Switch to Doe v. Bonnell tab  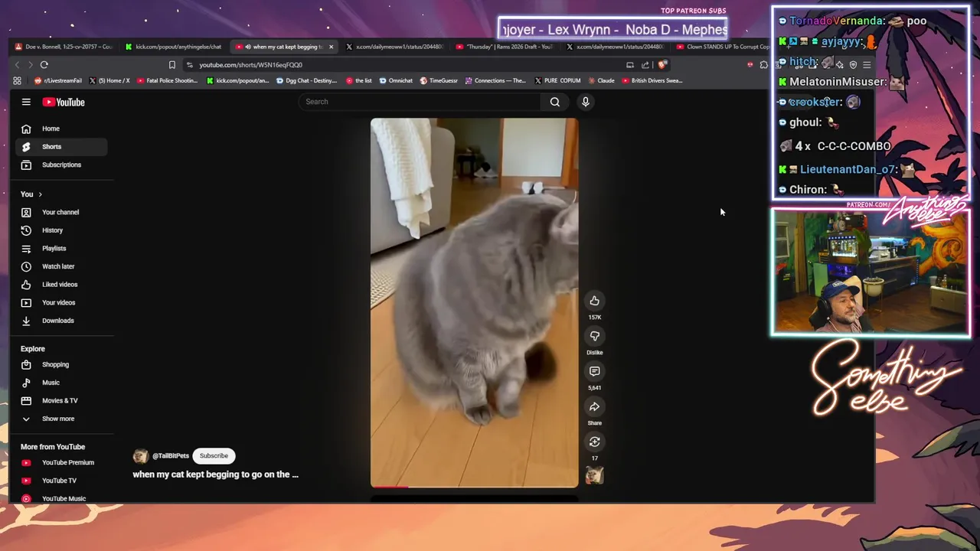click(x=63, y=47)
